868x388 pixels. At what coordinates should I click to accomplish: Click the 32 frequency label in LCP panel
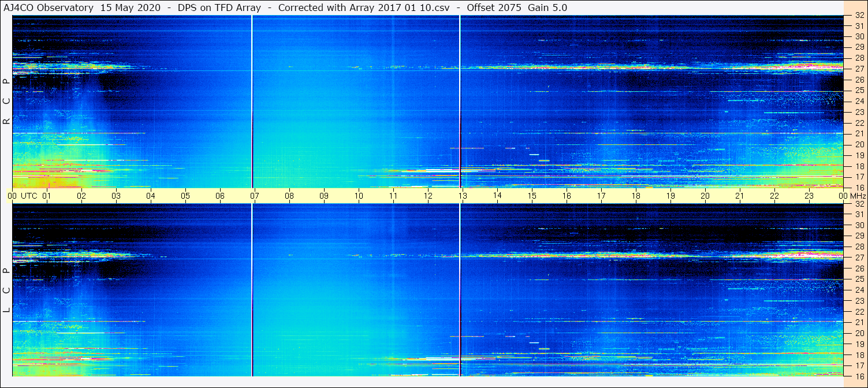pyautogui.click(x=859, y=204)
